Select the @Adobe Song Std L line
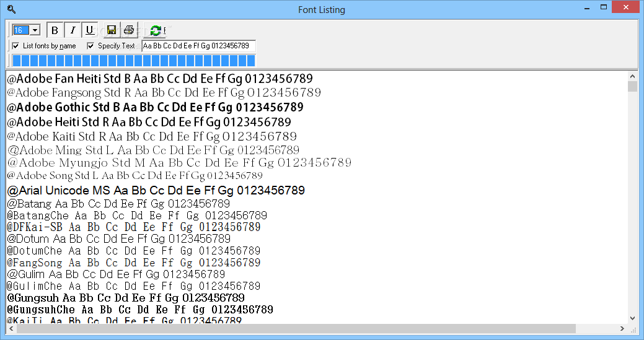 click(x=135, y=176)
